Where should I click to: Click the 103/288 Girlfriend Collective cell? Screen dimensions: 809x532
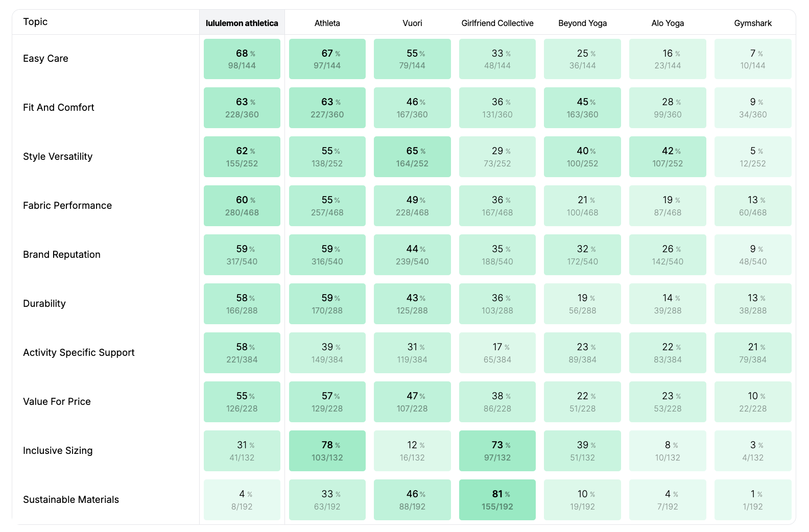pyautogui.click(x=497, y=304)
